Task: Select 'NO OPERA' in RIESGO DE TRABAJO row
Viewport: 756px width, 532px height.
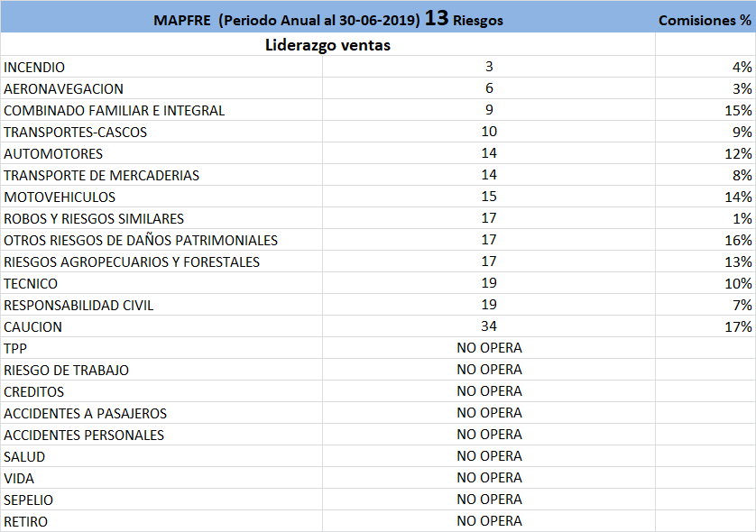Action: point(489,370)
